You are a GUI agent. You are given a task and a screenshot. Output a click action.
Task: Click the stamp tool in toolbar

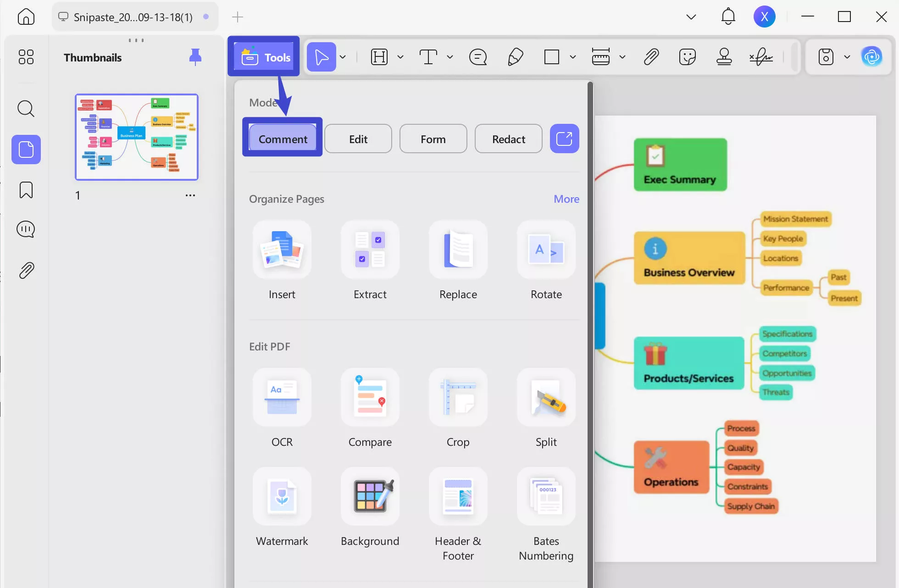[x=724, y=57]
